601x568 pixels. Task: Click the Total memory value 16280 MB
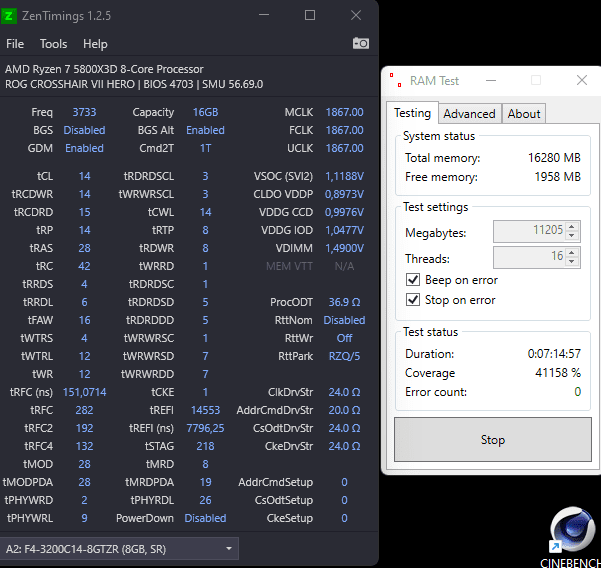[x=554, y=158]
